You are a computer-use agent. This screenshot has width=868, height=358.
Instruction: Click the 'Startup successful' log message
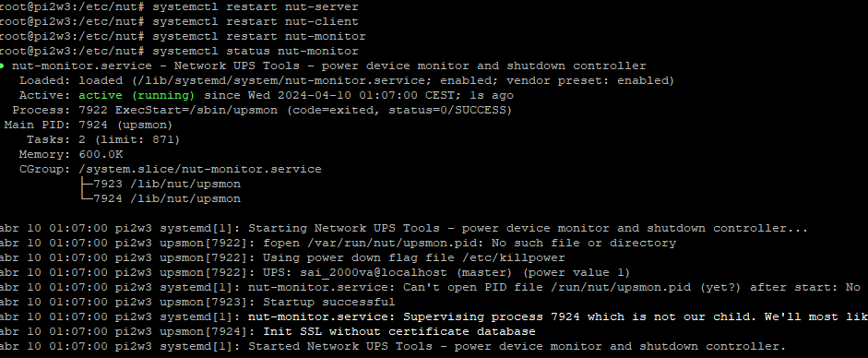(x=328, y=302)
